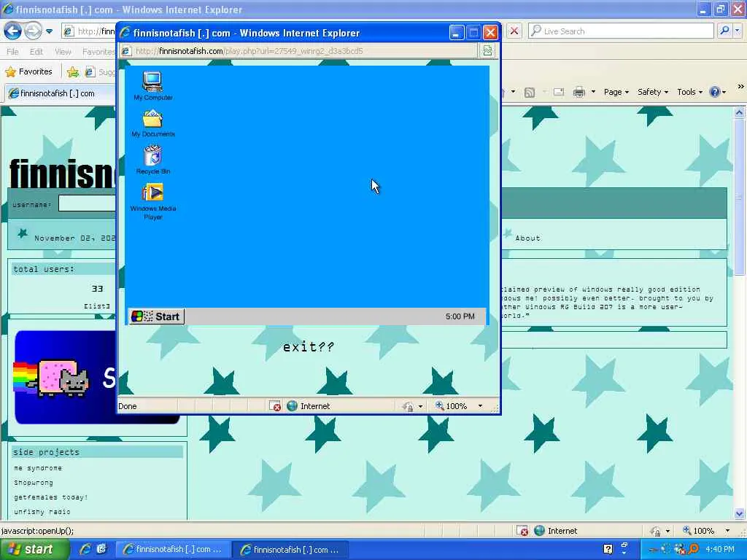
Task: Open the me syndrome side project link
Action: (38, 468)
